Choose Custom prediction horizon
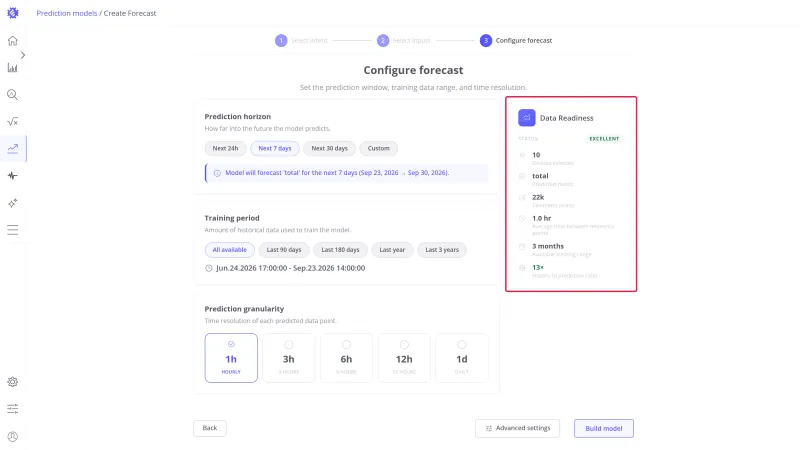This screenshot has height=450, width=800. click(379, 148)
